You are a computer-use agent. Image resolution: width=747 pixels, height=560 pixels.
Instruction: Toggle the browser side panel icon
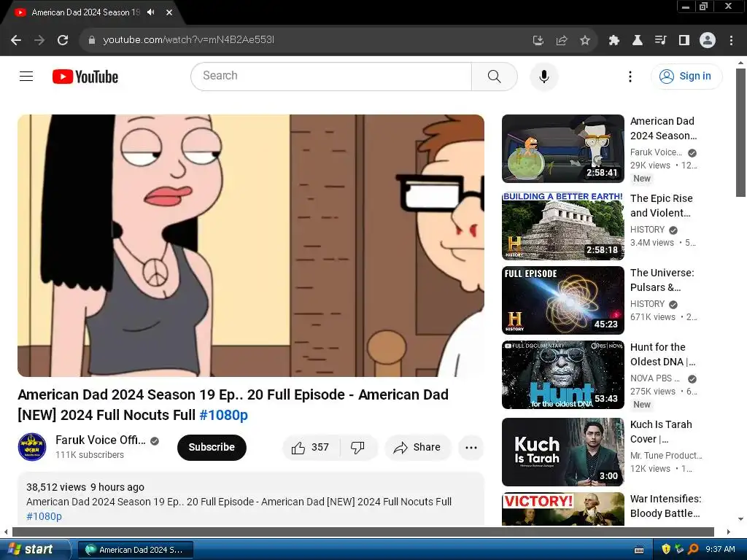tap(684, 41)
